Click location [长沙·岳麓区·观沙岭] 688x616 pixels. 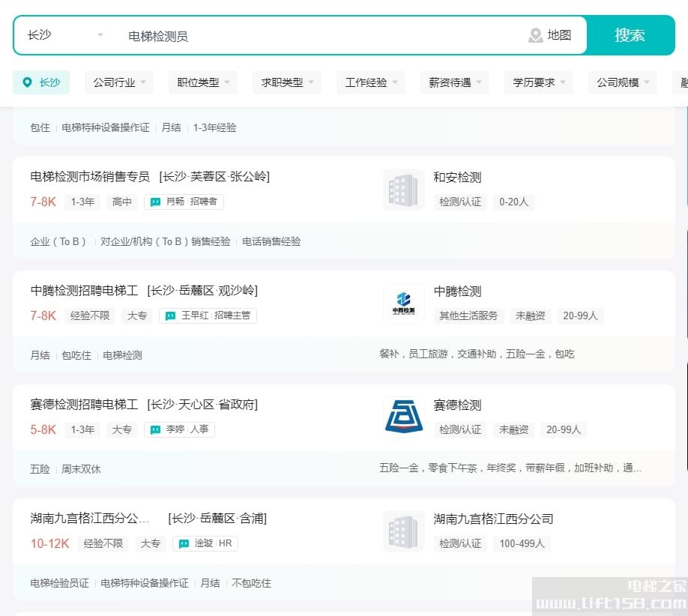202,291
